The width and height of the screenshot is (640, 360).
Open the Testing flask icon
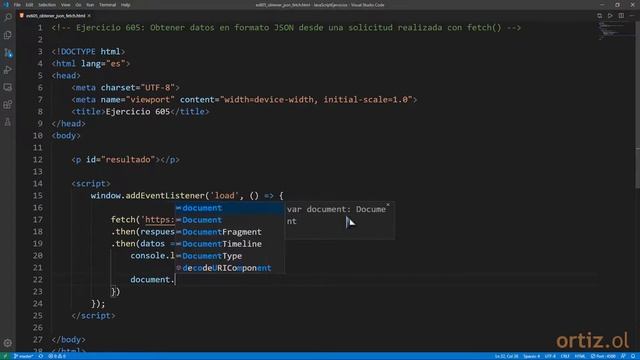(x=8, y=122)
